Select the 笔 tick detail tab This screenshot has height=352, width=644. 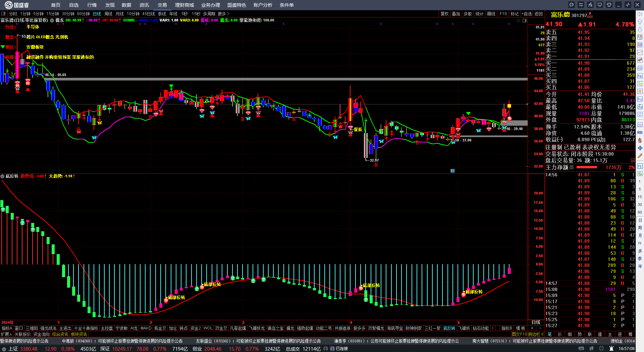click(549, 334)
